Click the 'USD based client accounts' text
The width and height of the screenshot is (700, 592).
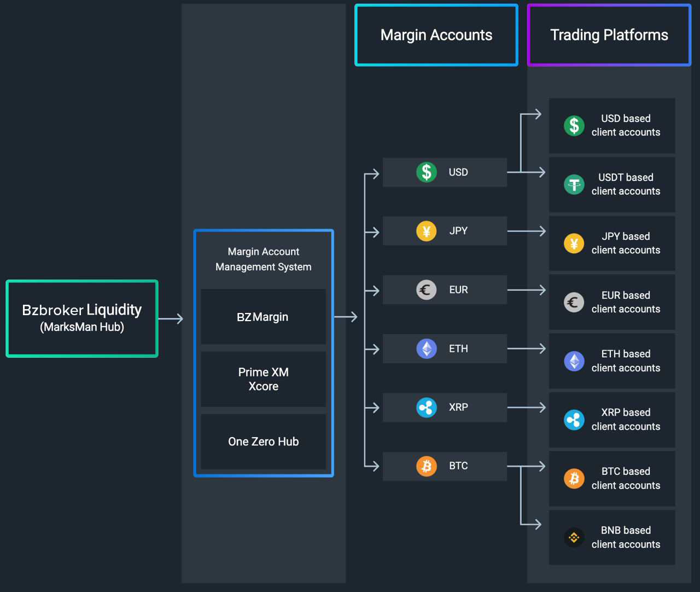point(626,125)
